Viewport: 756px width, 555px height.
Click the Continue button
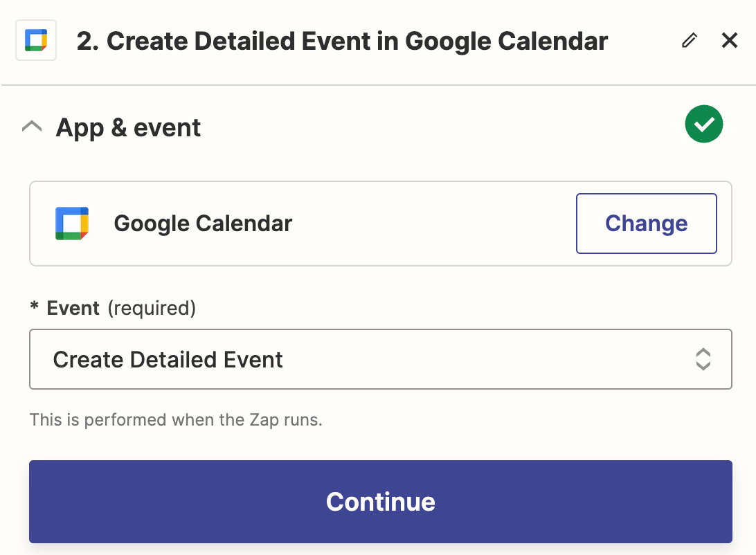click(380, 502)
